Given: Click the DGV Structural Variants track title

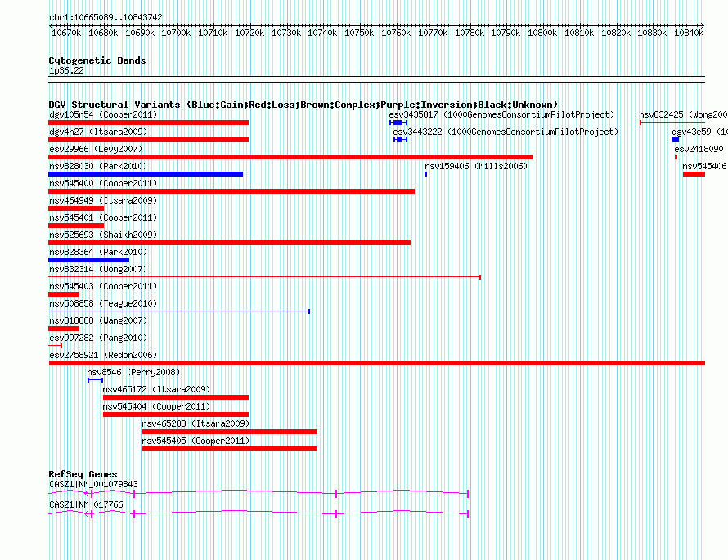Looking at the screenshot, I should click(303, 105).
